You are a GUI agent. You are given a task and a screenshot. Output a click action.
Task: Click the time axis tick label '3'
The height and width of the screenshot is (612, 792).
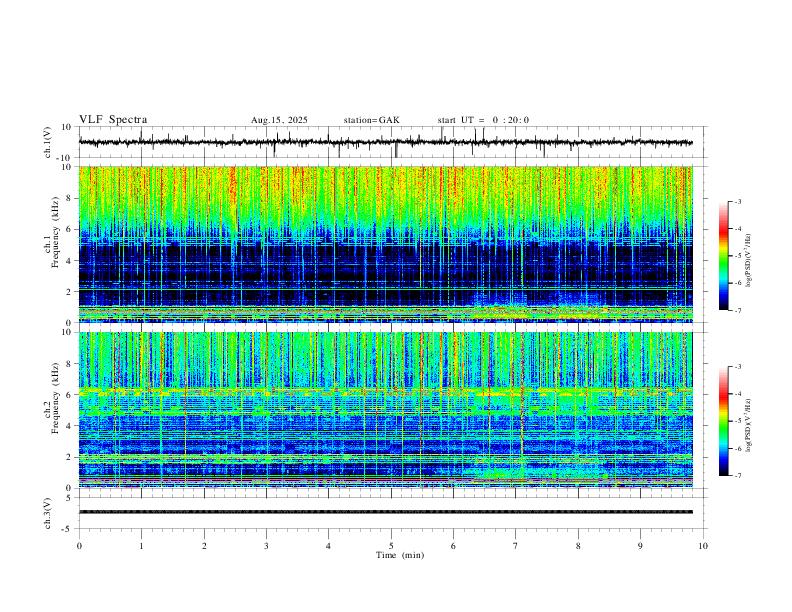(x=266, y=546)
